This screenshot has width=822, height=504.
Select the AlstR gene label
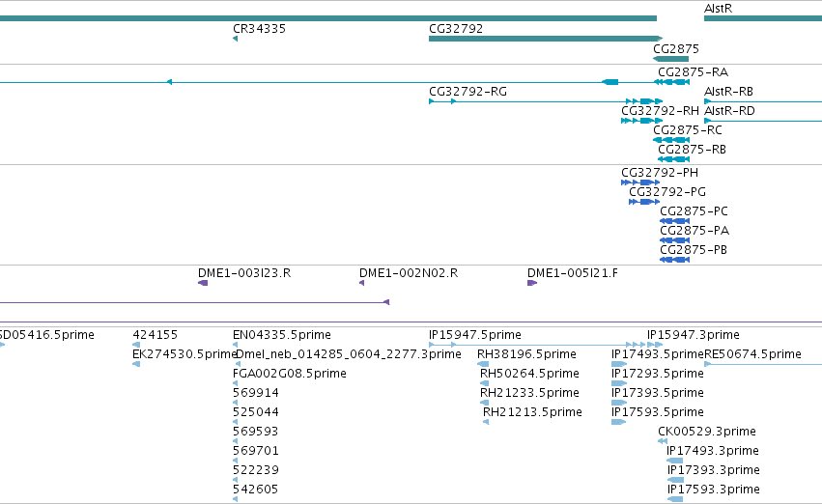718,9
